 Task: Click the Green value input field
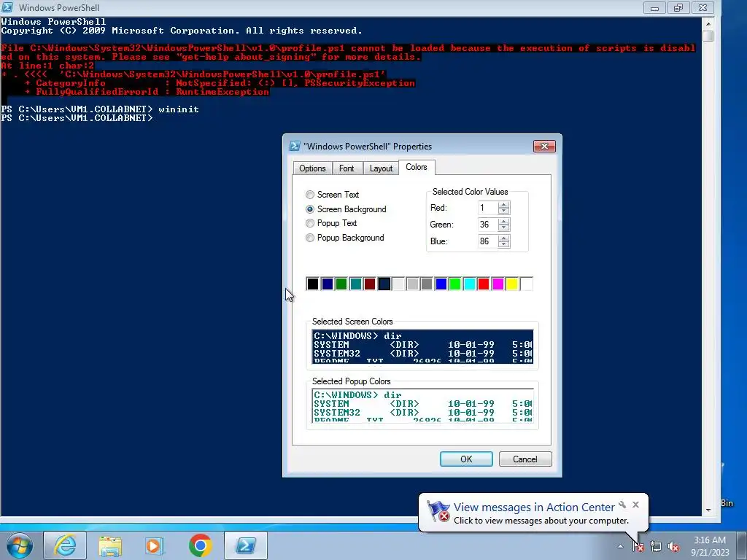click(x=488, y=225)
